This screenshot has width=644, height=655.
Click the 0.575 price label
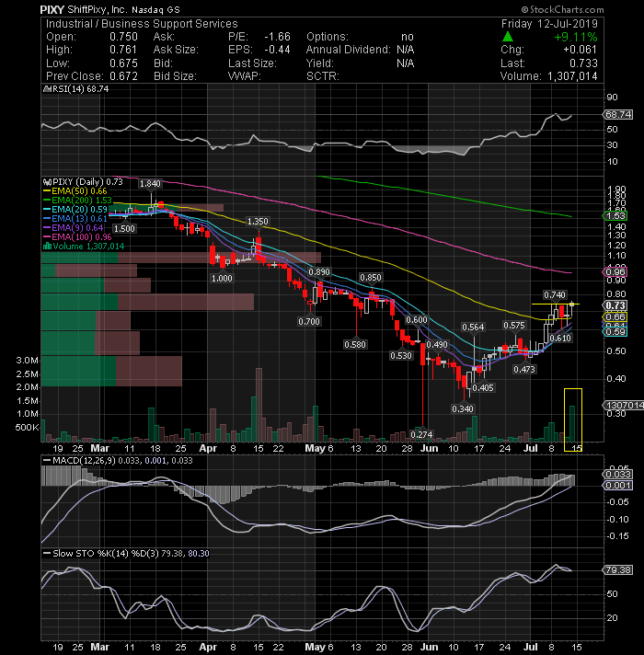click(x=514, y=326)
